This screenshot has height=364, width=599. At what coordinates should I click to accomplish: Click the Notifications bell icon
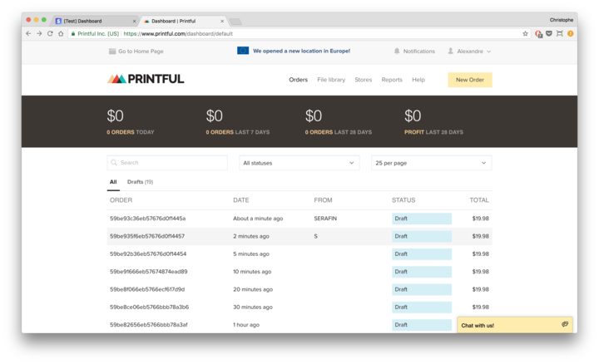coord(397,51)
